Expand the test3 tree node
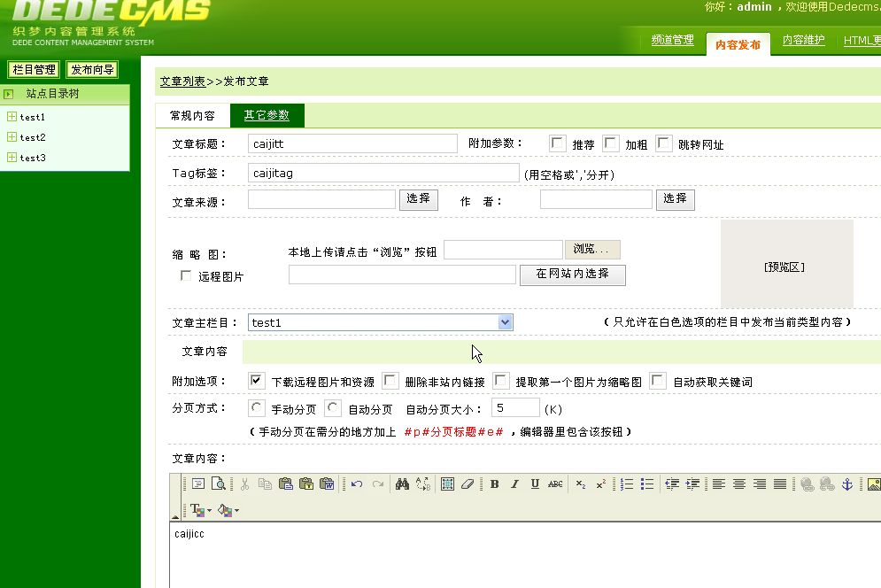 pyautogui.click(x=12, y=158)
